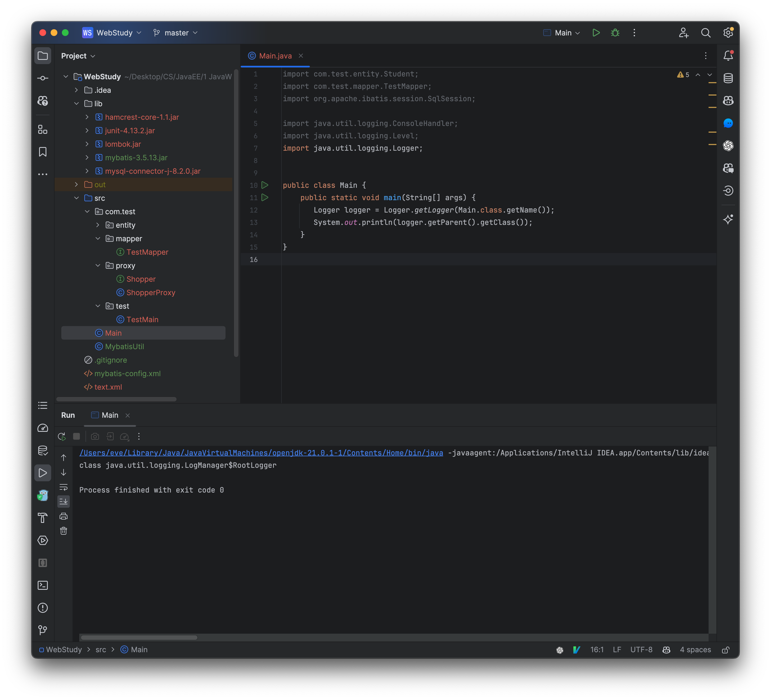
Task: Stop the running process
Action: [76, 436]
